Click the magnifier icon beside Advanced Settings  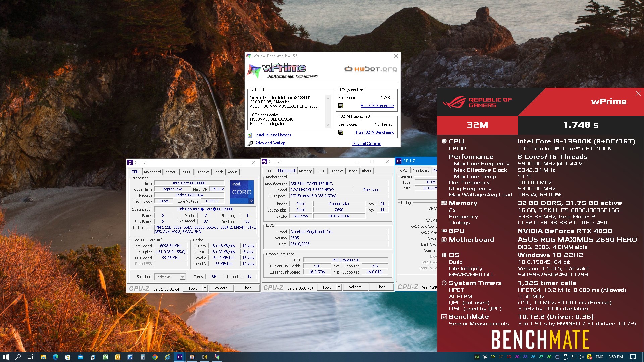[x=250, y=143]
